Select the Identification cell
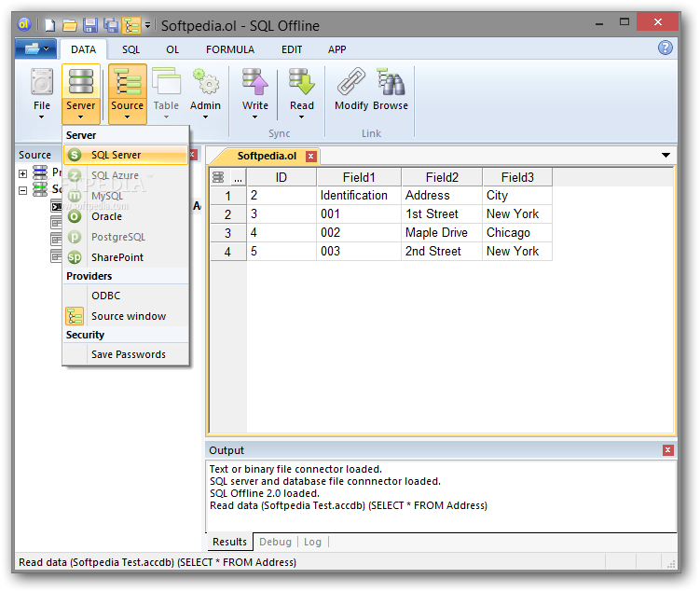This screenshot has height=592, width=700. click(x=359, y=196)
